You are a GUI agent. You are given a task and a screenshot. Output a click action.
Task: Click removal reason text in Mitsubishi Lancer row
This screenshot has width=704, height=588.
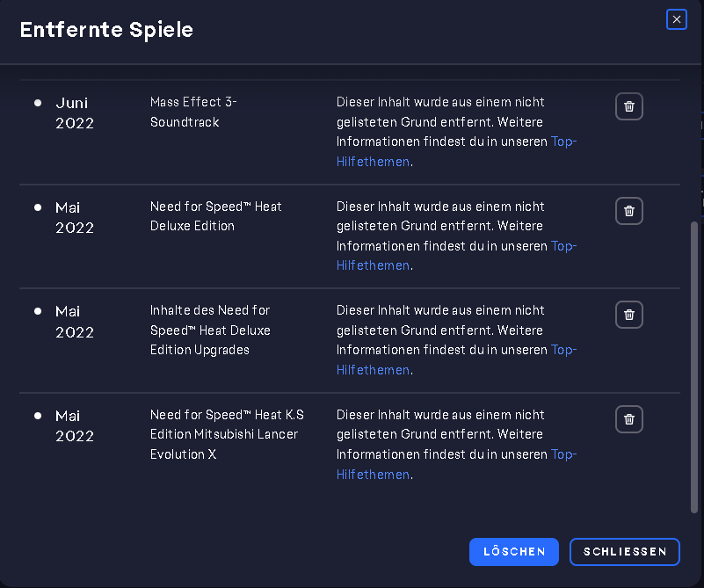pyautogui.click(x=456, y=445)
